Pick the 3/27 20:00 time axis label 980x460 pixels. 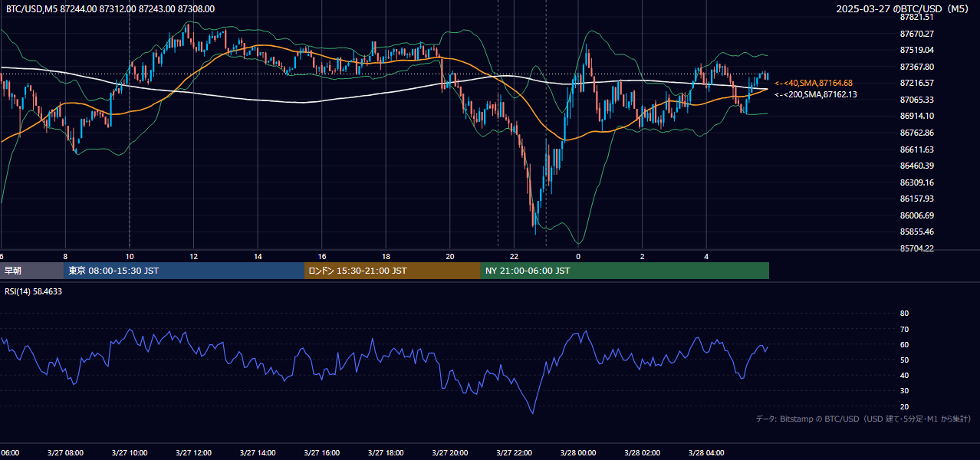coord(449,453)
